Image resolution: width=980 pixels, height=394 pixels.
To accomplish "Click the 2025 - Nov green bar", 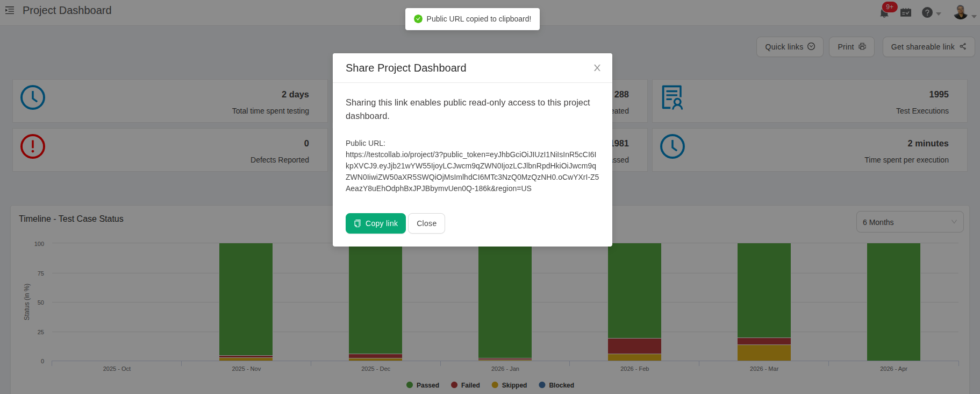I will pyautogui.click(x=246, y=299).
